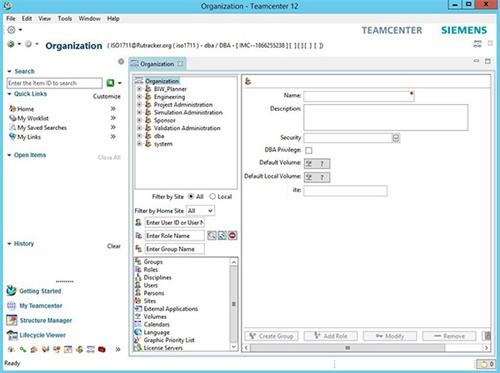This screenshot has height=373, width=500.
Task: Select the Organization tab
Action: tap(157, 64)
